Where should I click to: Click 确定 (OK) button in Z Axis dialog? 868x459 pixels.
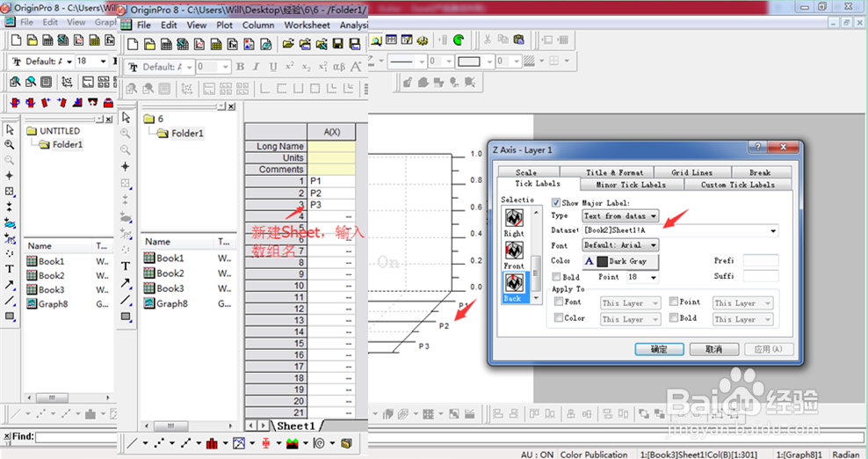(659, 349)
